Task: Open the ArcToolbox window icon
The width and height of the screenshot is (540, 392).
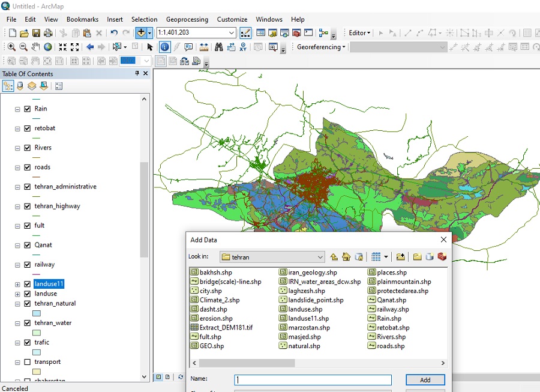Action: pyautogui.click(x=296, y=33)
